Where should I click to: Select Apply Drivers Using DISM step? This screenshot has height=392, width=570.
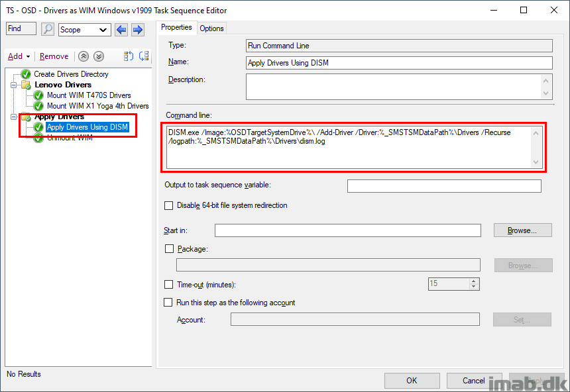click(x=87, y=127)
